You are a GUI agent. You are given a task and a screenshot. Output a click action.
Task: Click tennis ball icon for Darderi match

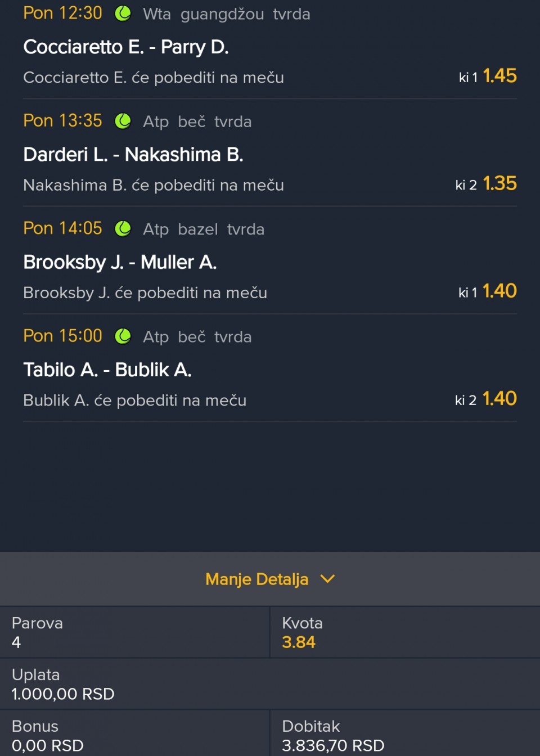pos(123,121)
